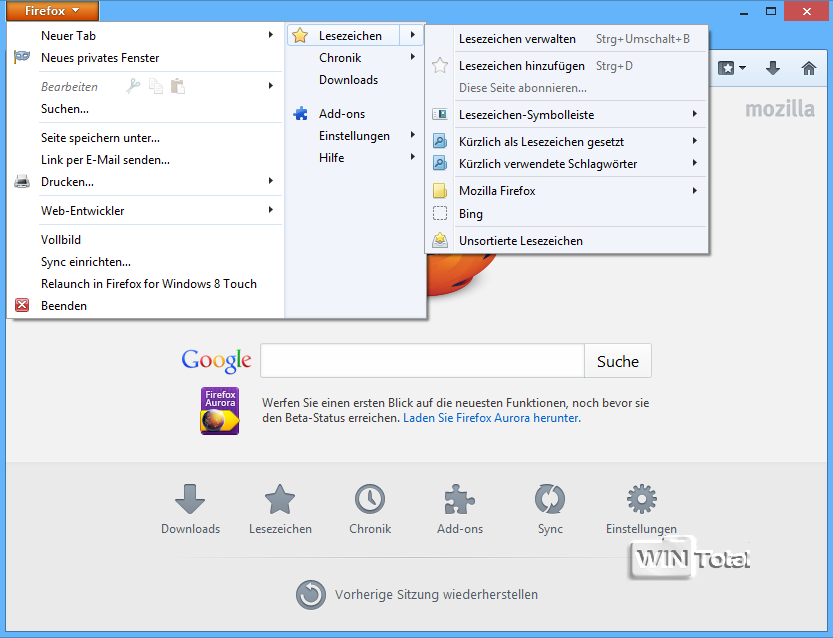
Task: Expand the Web-Entwickler submenu arrow
Action: click(x=270, y=210)
